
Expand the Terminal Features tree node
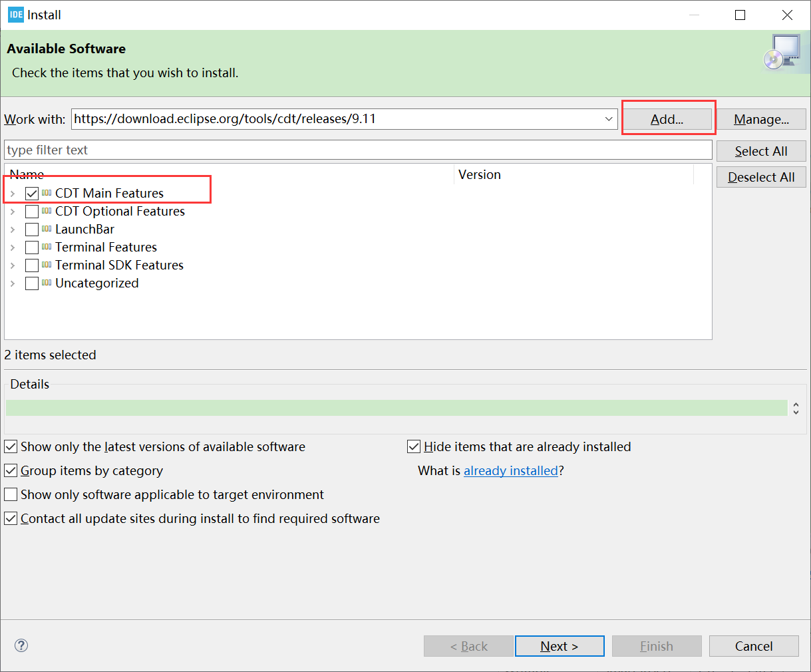tap(13, 248)
